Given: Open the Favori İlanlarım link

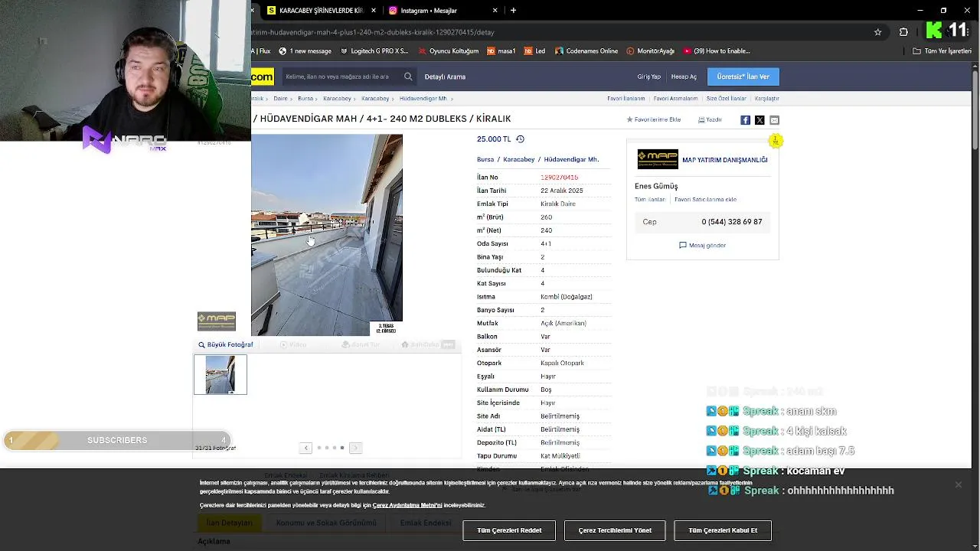Looking at the screenshot, I should 626,99.
